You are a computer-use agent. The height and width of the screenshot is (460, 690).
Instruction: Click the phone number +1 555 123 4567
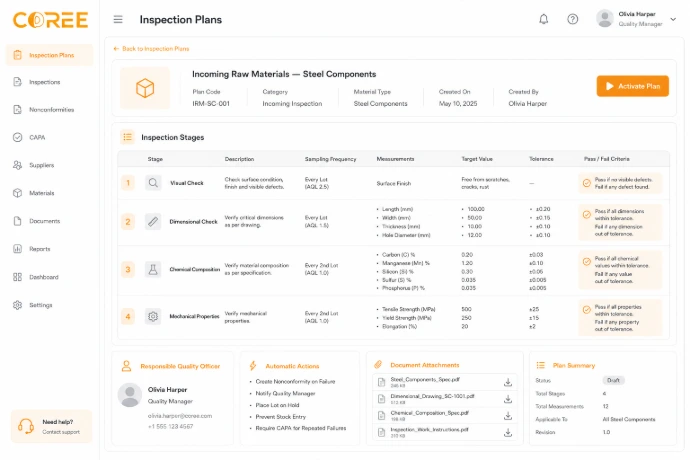(170, 427)
